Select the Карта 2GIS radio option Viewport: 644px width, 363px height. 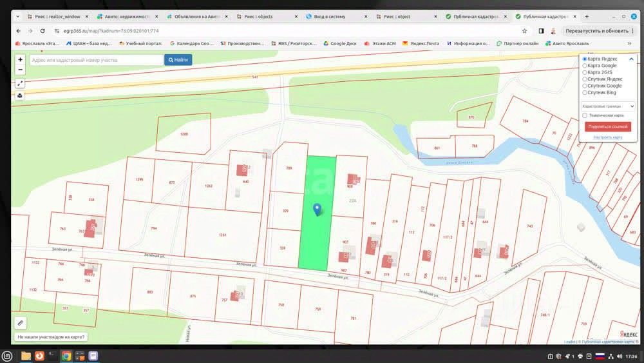click(x=585, y=72)
